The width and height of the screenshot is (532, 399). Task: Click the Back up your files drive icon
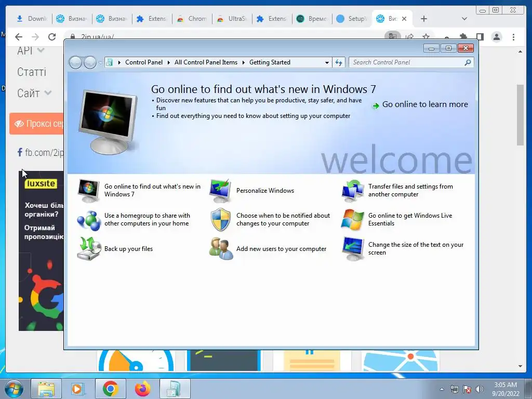tap(89, 249)
